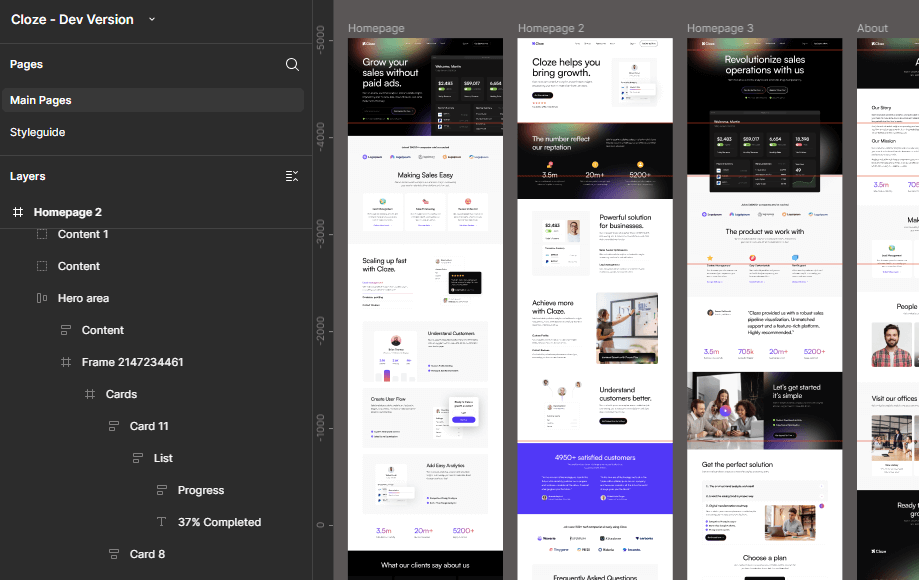Click 'Choose a plan' heading in Homepage 3
This screenshot has height=580, width=919.
pyautogui.click(x=765, y=558)
